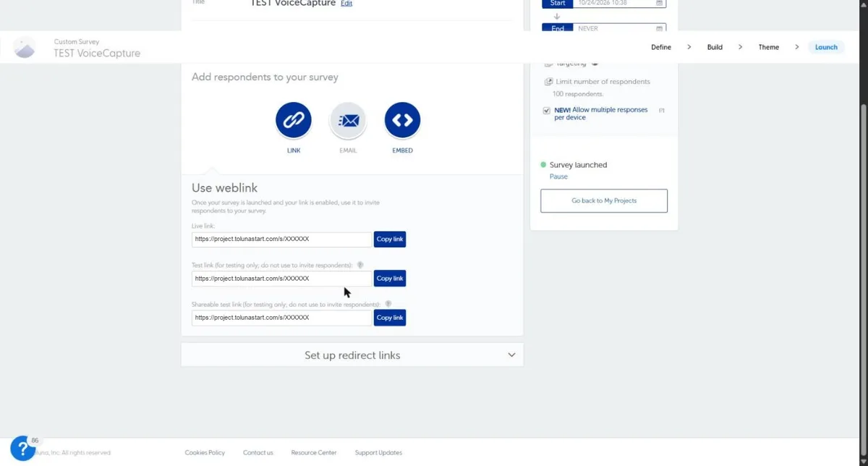Screen dimensions: 868x466
Task: Click 'Limit number of respondents' label
Action: coord(603,82)
